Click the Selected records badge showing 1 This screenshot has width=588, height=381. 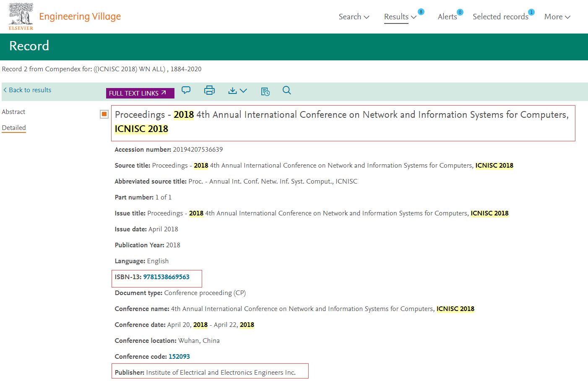pyautogui.click(x=531, y=12)
